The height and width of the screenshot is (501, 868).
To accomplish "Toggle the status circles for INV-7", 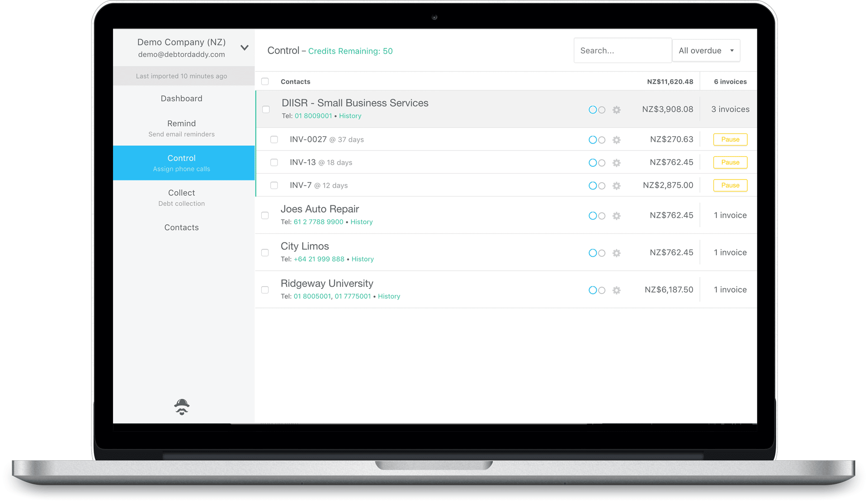I will click(597, 186).
